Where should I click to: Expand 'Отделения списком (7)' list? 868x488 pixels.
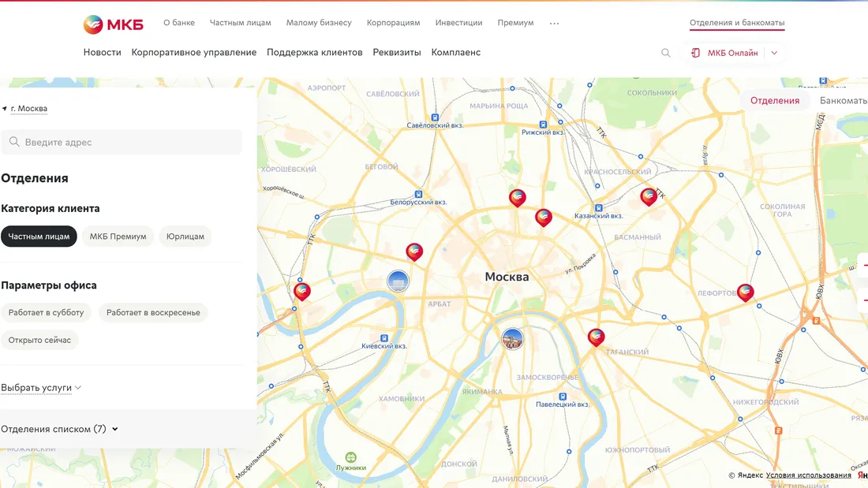(59, 429)
